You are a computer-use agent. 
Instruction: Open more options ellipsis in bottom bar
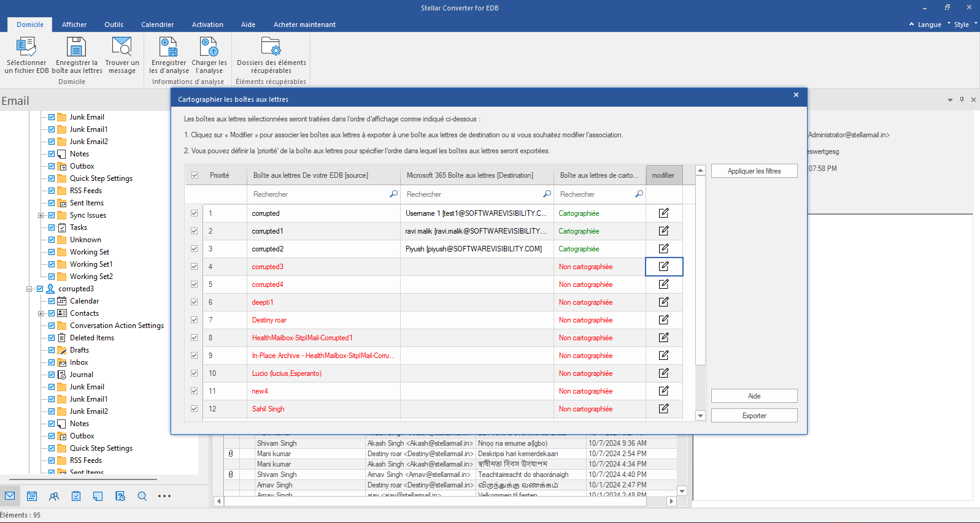[x=164, y=496]
